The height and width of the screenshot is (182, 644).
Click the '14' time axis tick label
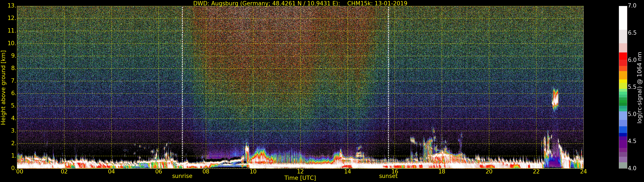[348, 172]
